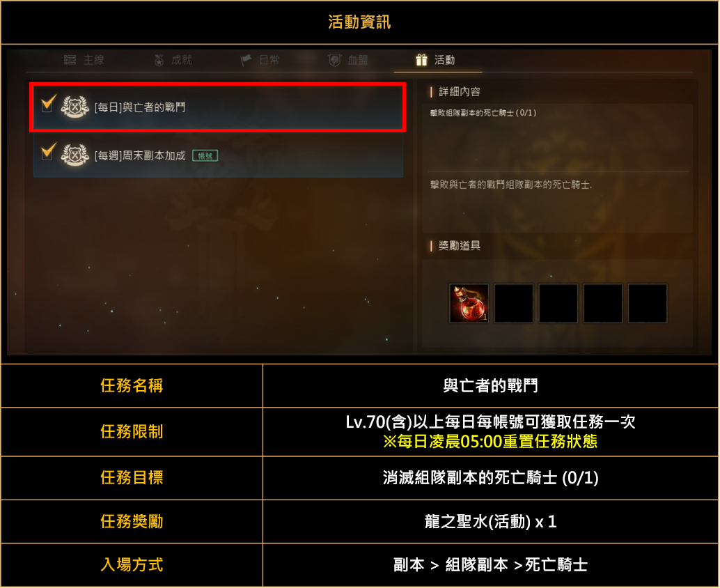Switch to the 主線 tab

84,60
